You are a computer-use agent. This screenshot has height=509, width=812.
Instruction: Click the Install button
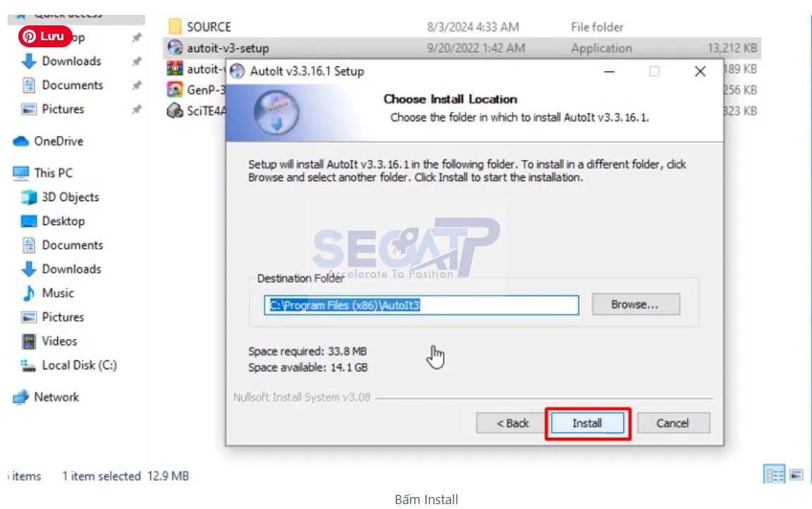pyautogui.click(x=587, y=423)
